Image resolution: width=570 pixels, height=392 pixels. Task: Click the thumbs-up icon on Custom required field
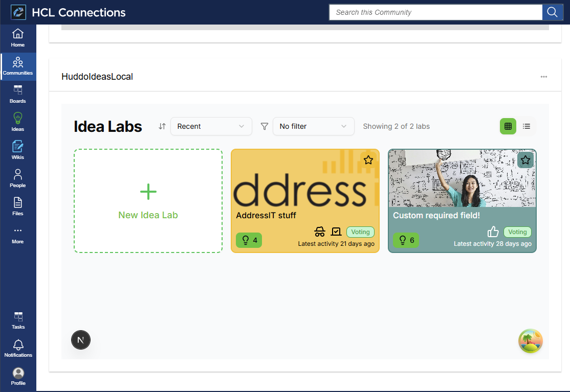493,232
